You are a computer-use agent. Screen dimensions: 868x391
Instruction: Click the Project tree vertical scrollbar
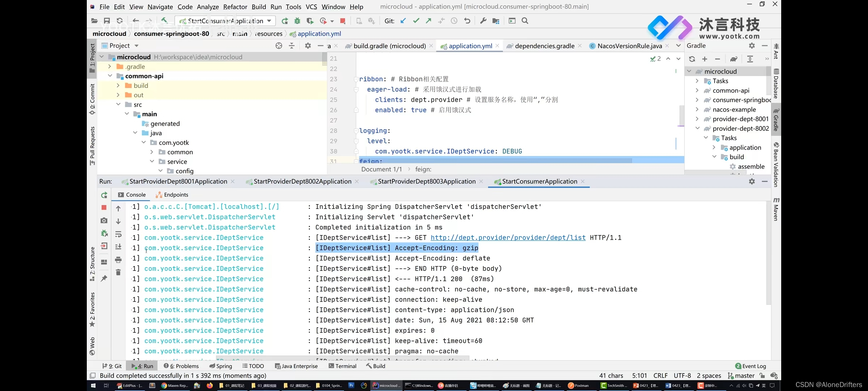(324, 59)
